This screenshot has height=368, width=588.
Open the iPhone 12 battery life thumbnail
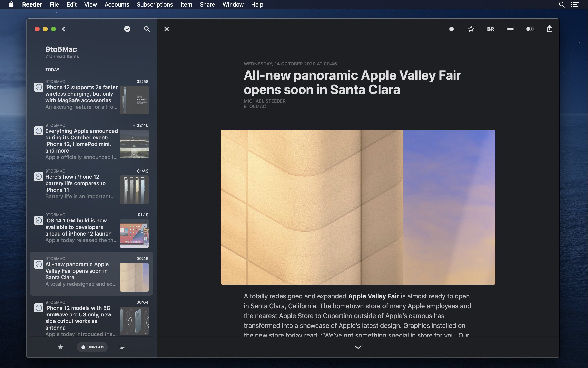pos(134,190)
